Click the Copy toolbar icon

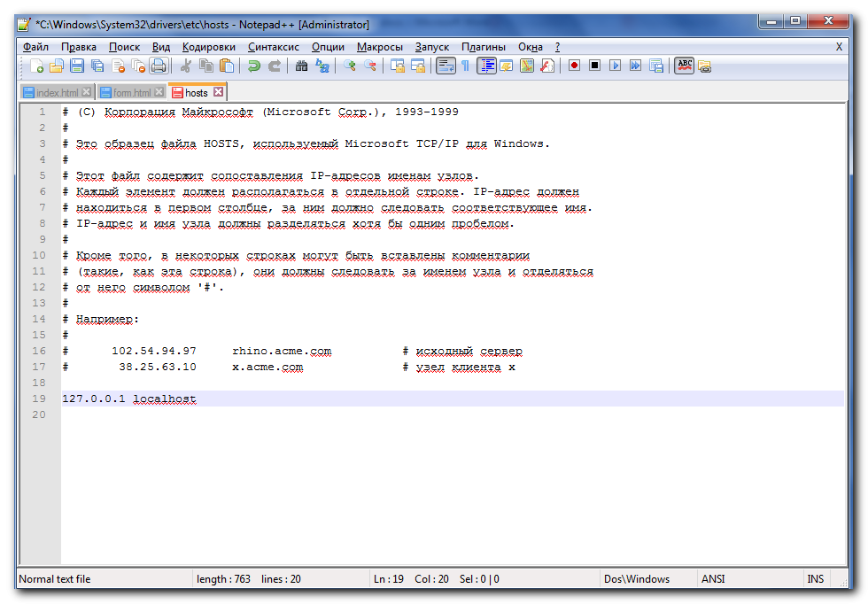[x=206, y=66]
